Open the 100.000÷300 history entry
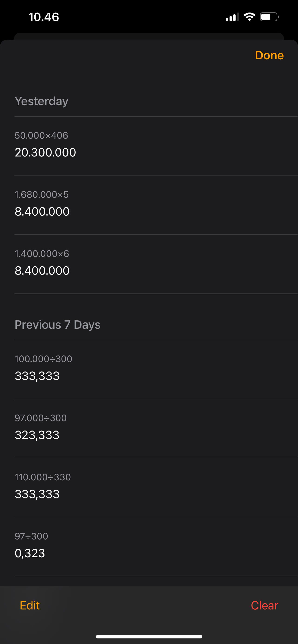298x644 pixels. pyautogui.click(x=156, y=370)
